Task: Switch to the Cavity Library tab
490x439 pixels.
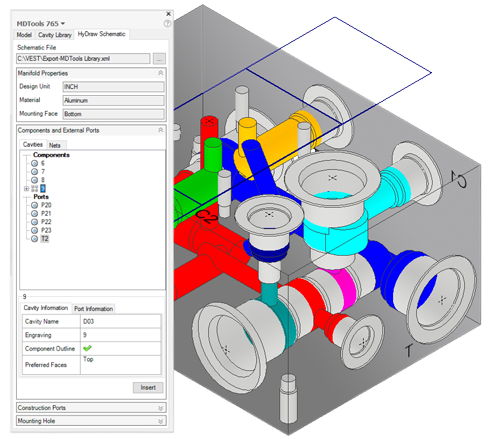Action: 55,35
